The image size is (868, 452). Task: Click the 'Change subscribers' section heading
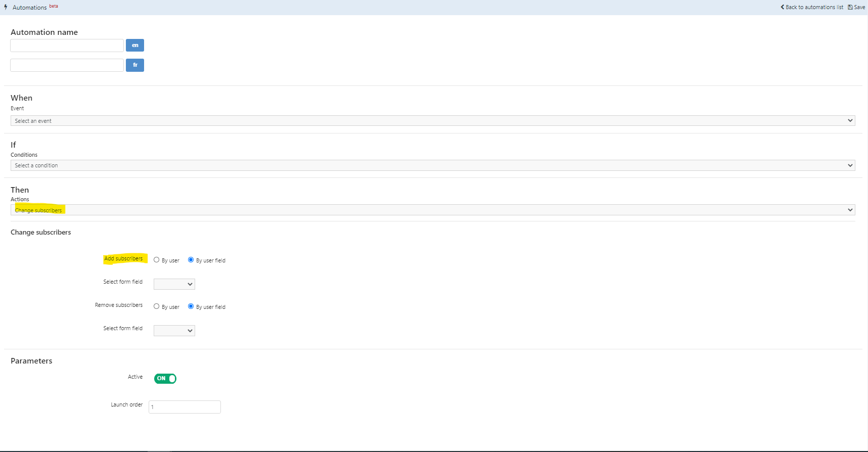[x=41, y=233]
